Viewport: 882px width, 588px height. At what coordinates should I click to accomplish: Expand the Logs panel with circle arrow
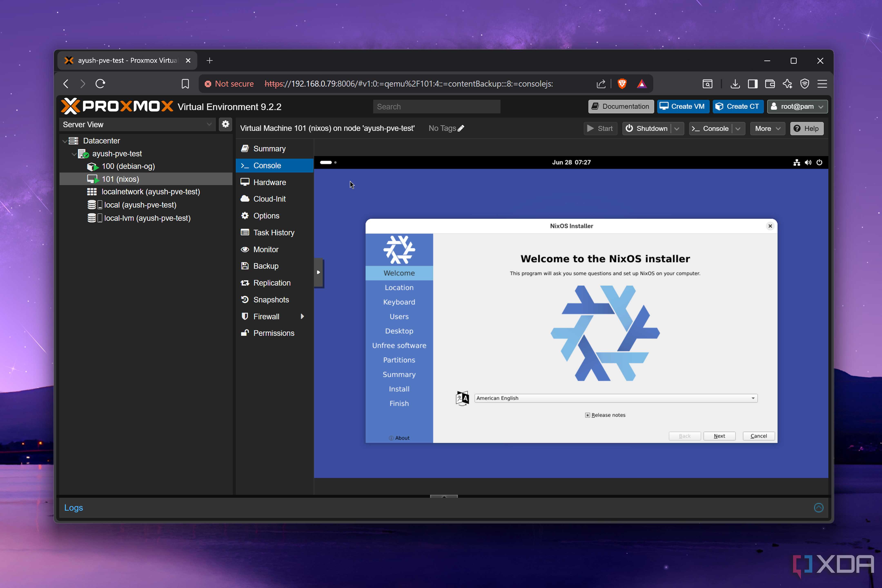pos(819,507)
